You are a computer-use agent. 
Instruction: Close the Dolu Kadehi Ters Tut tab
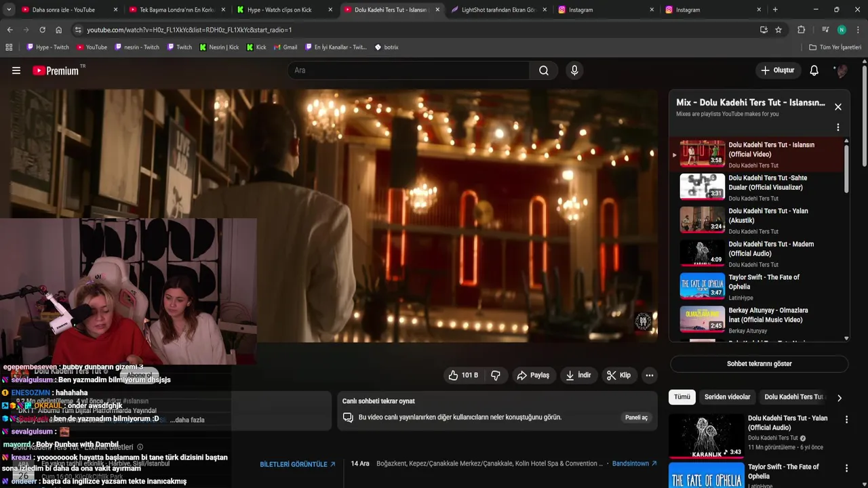pos(437,9)
